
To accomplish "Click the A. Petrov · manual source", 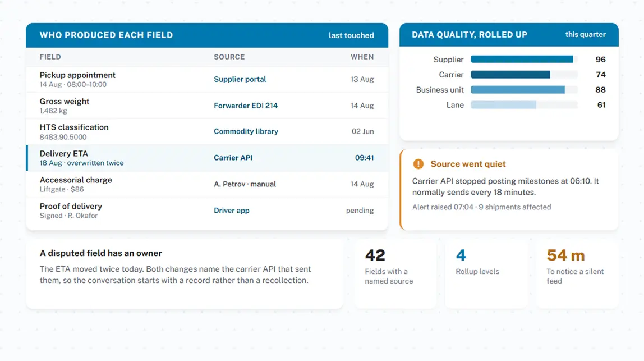I will pyautogui.click(x=245, y=184).
